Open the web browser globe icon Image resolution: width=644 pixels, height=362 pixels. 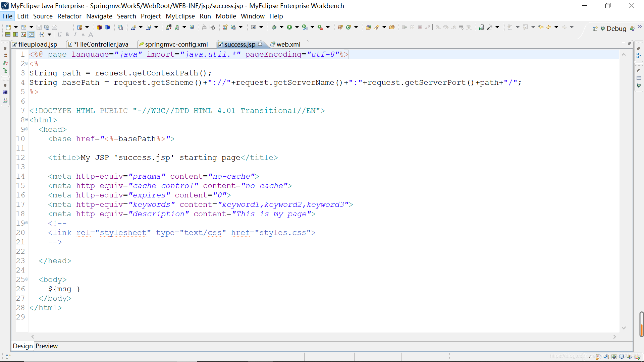(192, 27)
